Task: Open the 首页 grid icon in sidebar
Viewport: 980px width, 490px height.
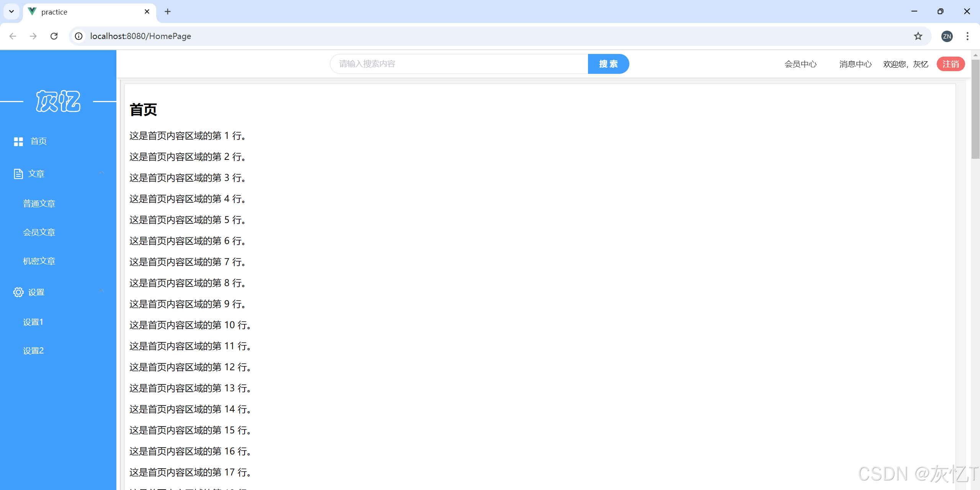Action: click(18, 142)
